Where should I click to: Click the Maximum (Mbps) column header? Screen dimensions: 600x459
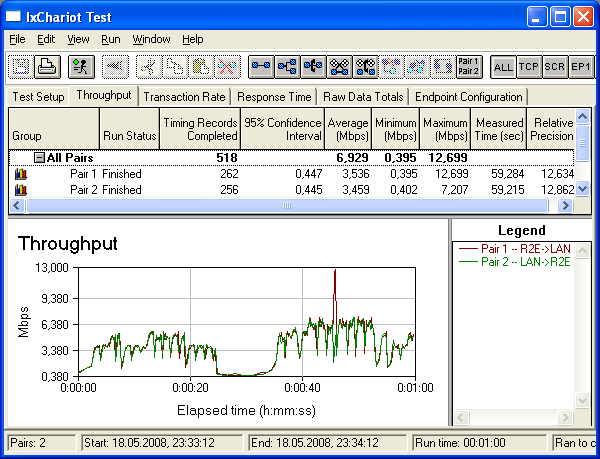coord(445,129)
